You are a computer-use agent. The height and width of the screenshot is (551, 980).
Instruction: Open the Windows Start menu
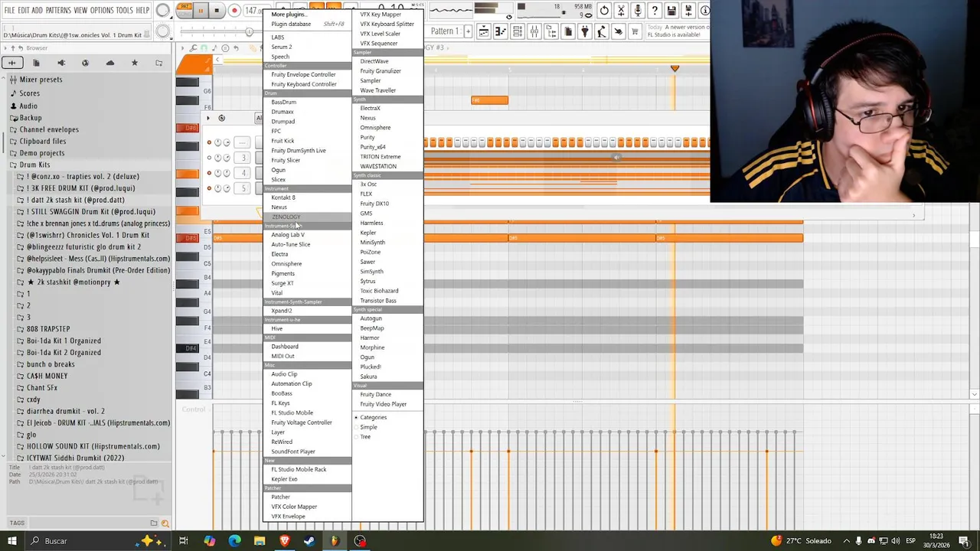tap(11, 541)
